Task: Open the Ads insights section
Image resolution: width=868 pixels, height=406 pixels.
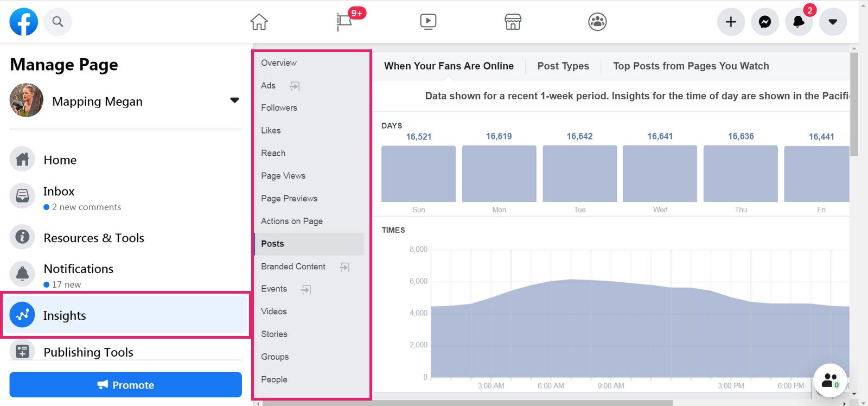Action: point(268,86)
